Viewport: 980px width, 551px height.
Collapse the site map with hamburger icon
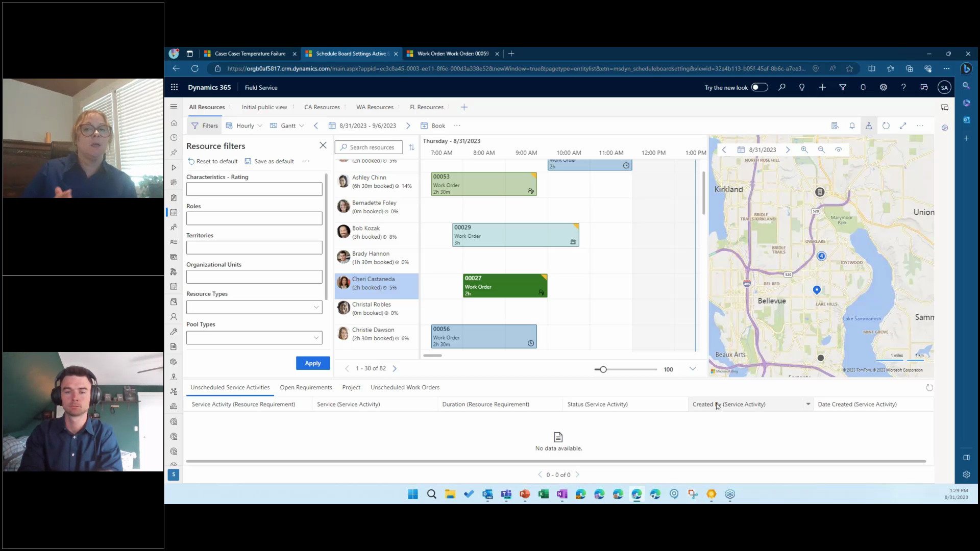tap(174, 107)
